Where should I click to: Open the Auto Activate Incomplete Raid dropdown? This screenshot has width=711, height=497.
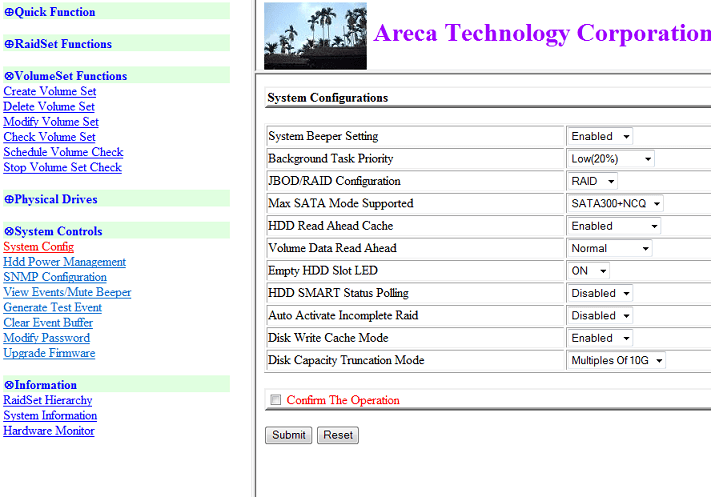[599, 316]
